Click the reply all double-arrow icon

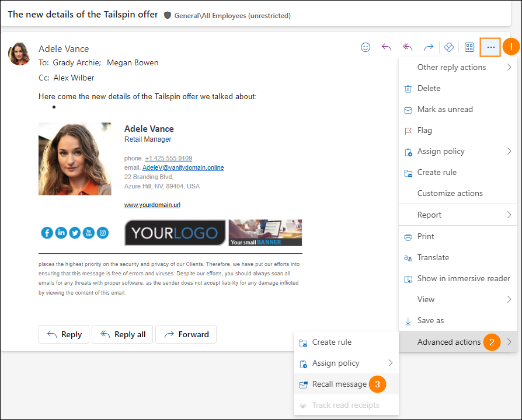408,47
